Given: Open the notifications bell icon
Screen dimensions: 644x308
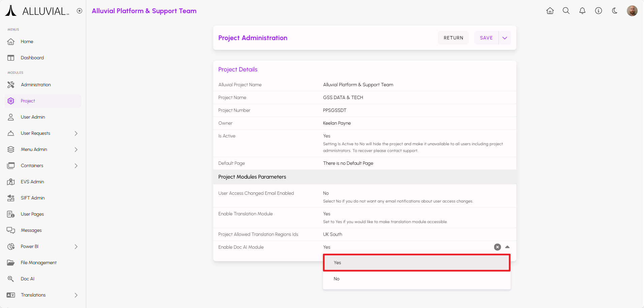Looking at the screenshot, I should click(582, 11).
